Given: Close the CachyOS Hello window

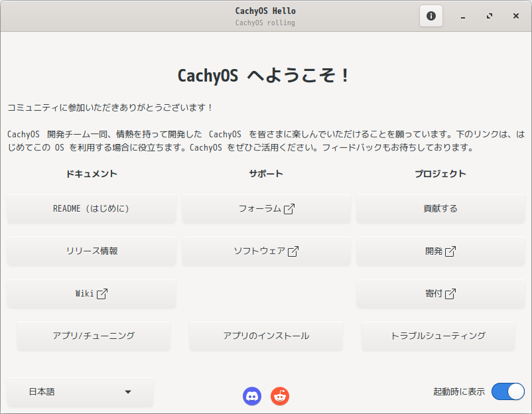Looking at the screenshot, I should pos(515,16).
